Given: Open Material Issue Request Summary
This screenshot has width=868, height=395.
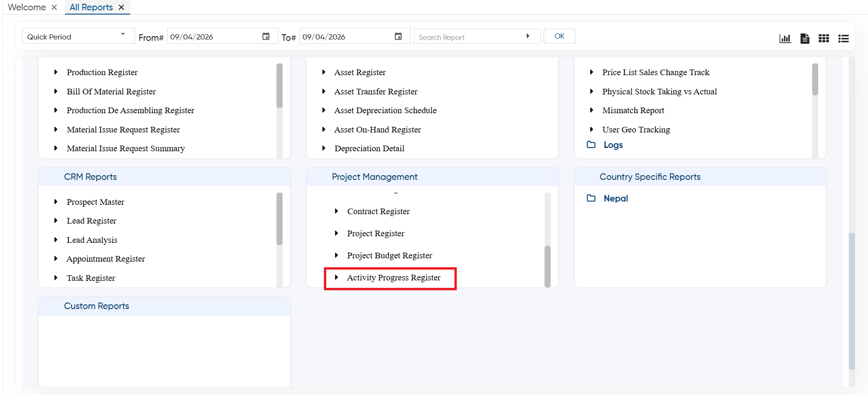Looking at the screenshot, I should click(x=126, y=148).
